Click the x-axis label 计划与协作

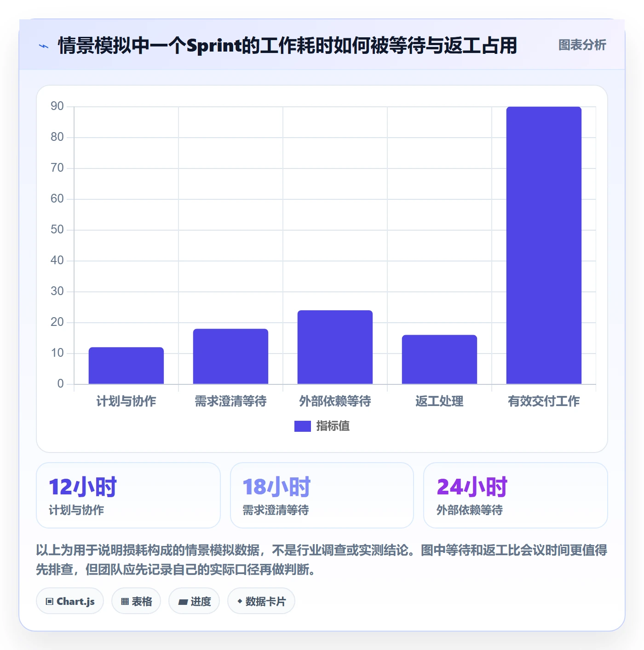pos(126,401)
